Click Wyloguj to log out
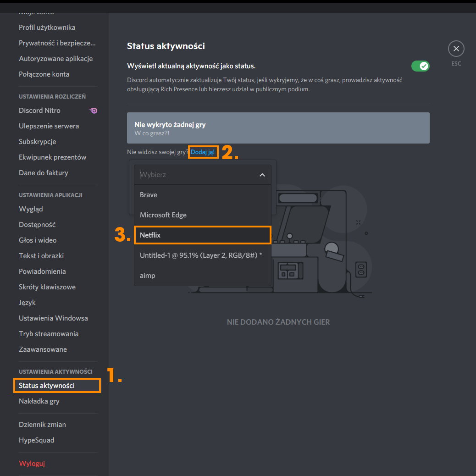The image size is (476, 476). 32,464
